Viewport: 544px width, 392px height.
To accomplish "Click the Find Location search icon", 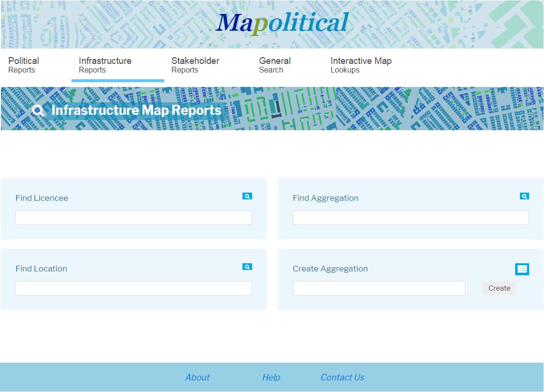I will point(247,267).
